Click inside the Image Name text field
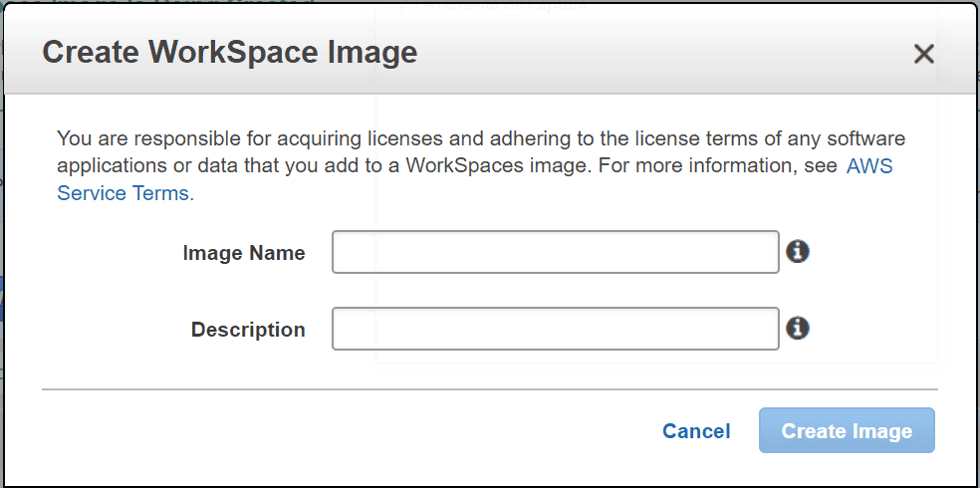 pos(555,252)
